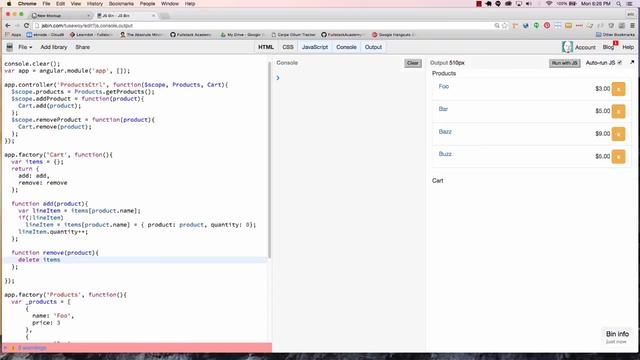
Task: Click the user avatar beside Account
Action: [x=567, y=47]
